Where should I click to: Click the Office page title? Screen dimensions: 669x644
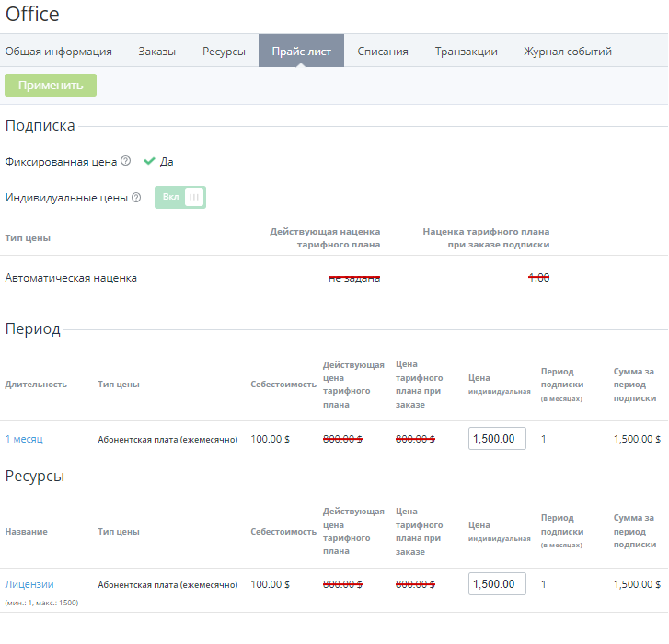pyautogui.click(x=32, y=14)
